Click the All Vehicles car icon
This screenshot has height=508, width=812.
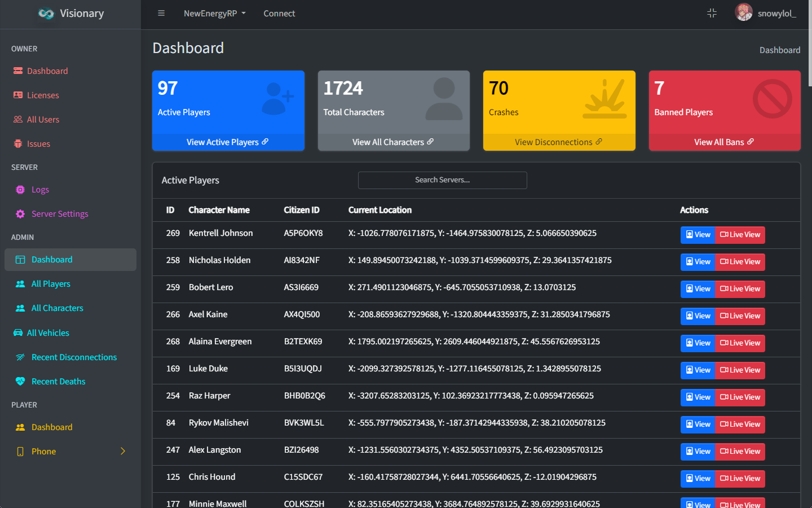(x=18, y=333)
